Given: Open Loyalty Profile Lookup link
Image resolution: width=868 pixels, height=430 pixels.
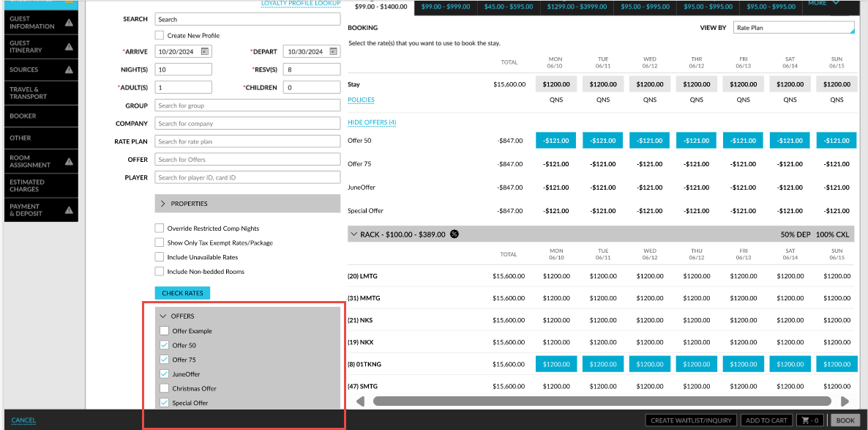Looking at the screenshot, I should (x=301, y=4).
